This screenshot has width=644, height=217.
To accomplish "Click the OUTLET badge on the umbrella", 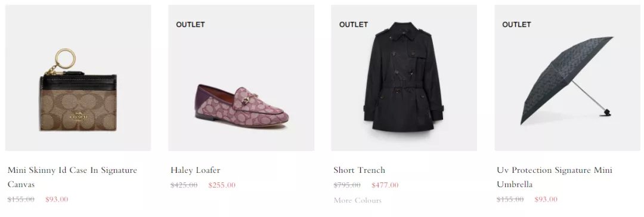I will (516, 24).
